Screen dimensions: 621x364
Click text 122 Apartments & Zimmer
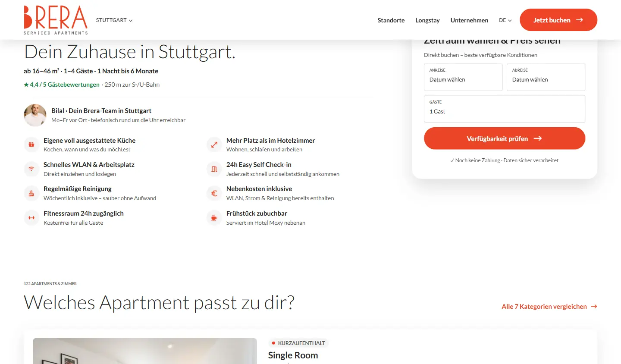pyautogui.click(x=50, y=284)
